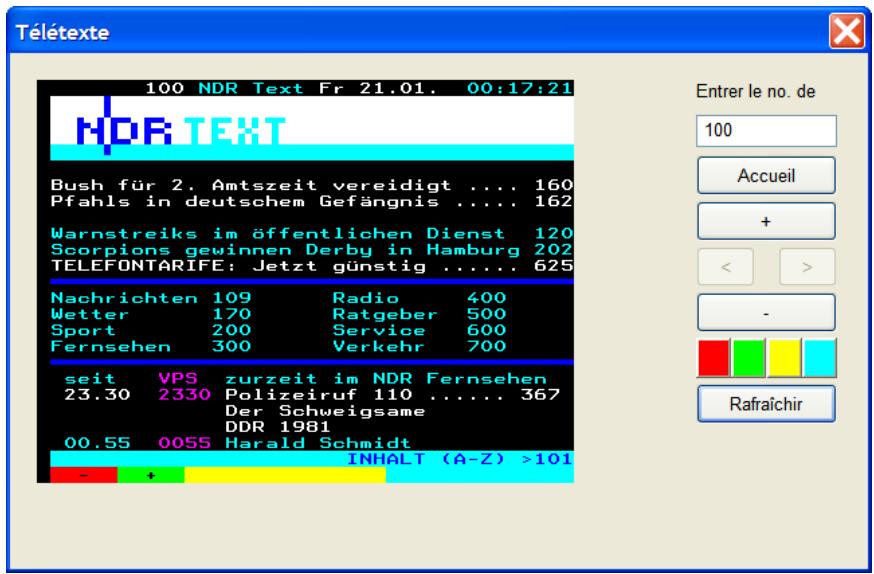Click the green plus bar in teletext footer
This screenshot has width=874, height=574.
(150, 475)
